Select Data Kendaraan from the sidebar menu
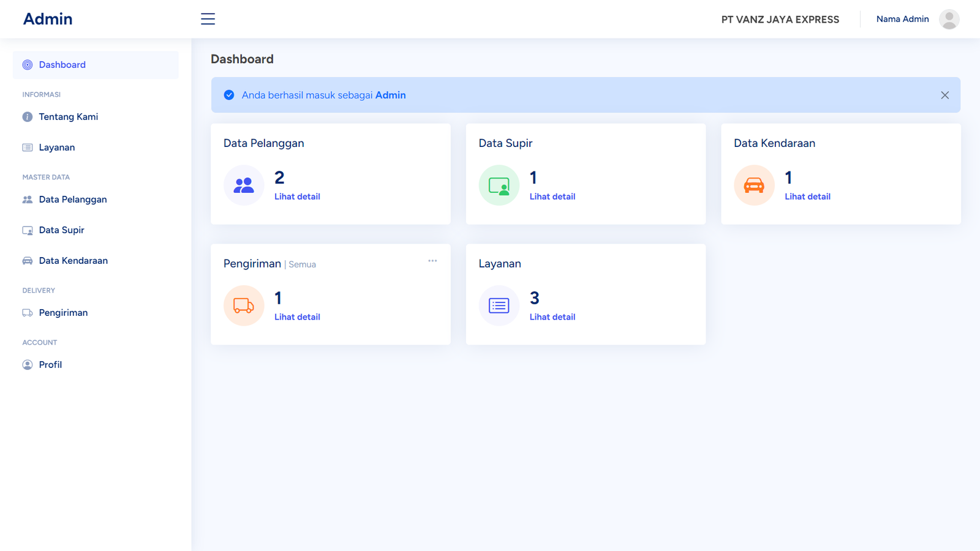This screenshot has height=551, width=980. [x=73, y=261]
